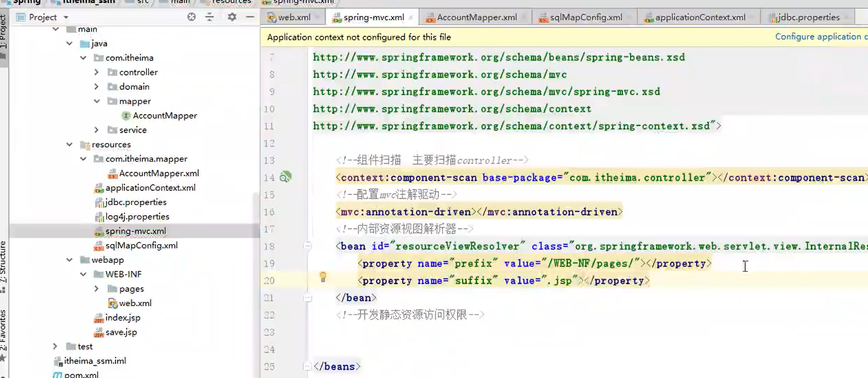Open the Project panel settings gear icon
This screenshot has width=868, height=378.
point(231,17)
